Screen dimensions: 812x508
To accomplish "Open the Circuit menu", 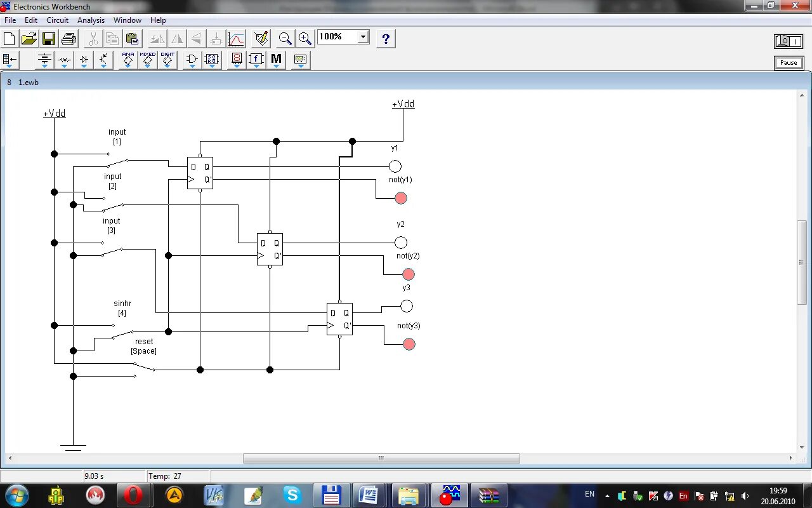I will (x=57, y=20).
